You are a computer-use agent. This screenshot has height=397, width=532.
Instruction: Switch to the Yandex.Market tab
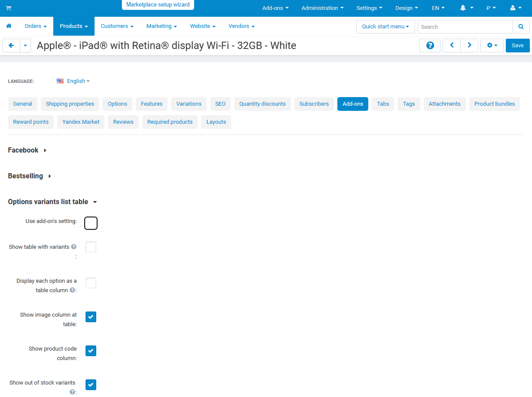click(x=81, y=122)
